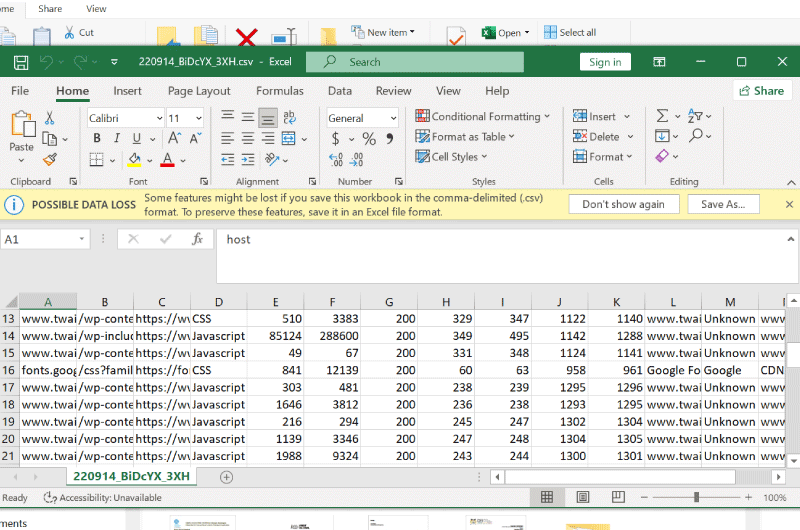Screen dimensions: 800x530
Task: Toggle Italic formatting
Action: (117, 138)
